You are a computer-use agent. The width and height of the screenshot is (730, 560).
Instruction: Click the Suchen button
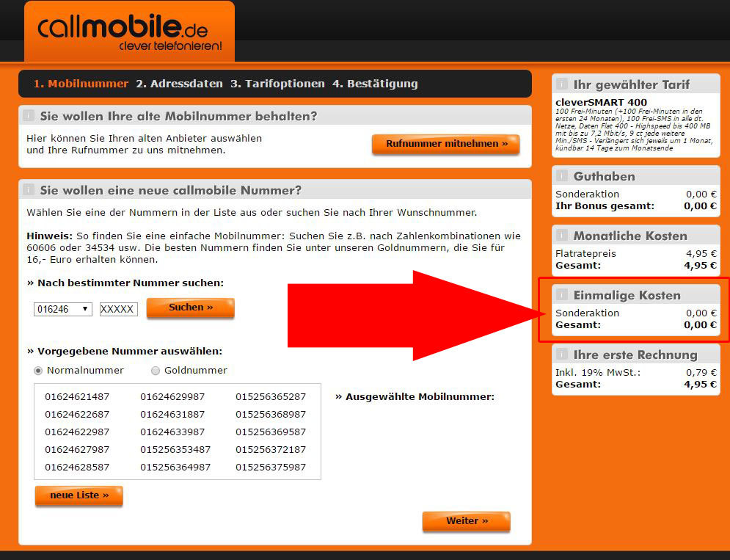coord(191,308)
